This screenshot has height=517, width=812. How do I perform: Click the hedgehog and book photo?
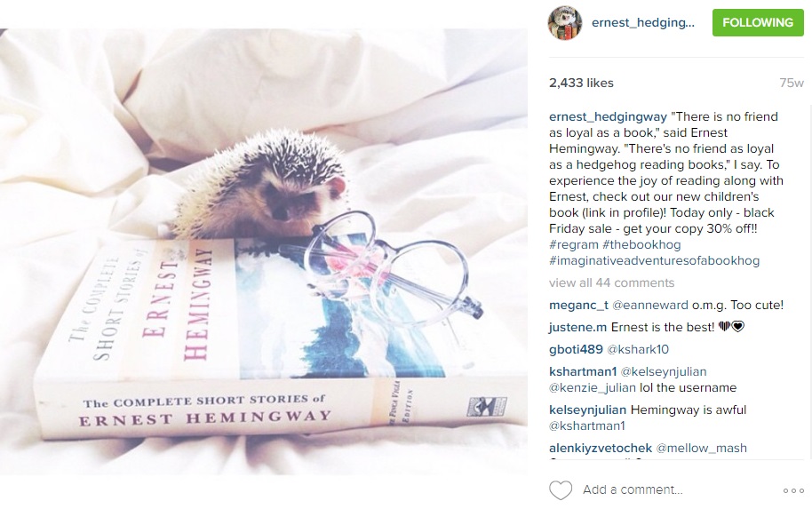[x=264, y=251]
